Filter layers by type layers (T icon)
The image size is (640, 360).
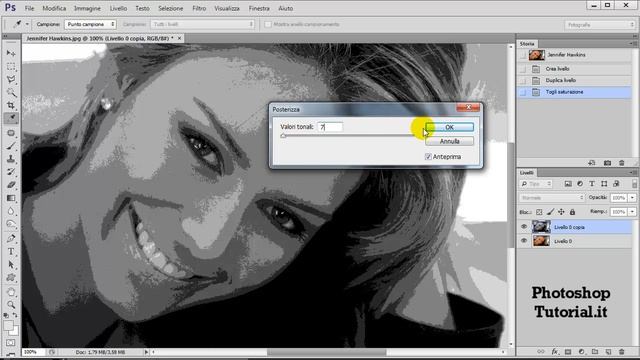(x=592, y=184)
